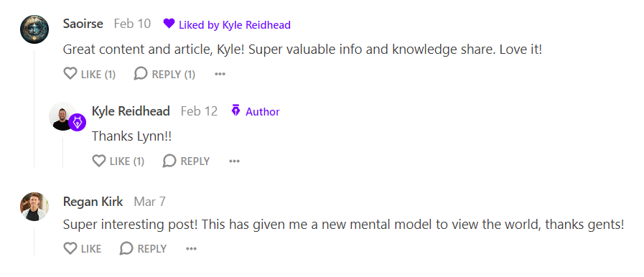Click Regan Kirk's profile picture
The width and height of the screenshot is (644, 277).
tap(34, 207)
